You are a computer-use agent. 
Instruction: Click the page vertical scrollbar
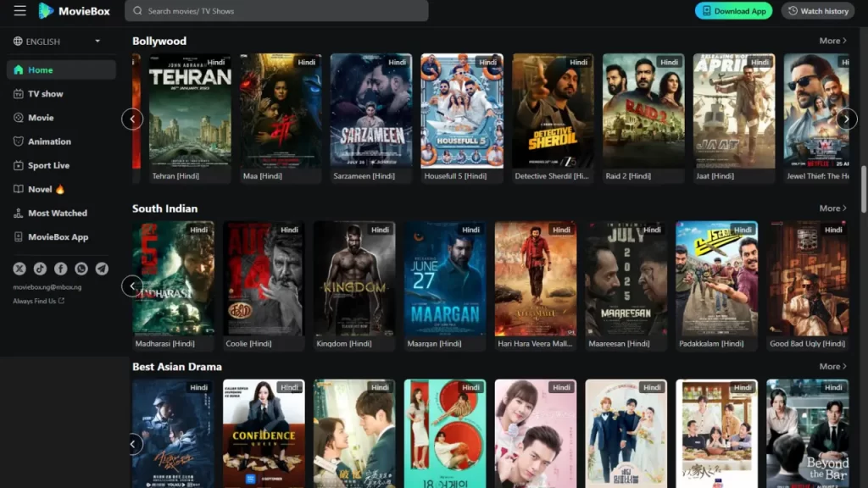click(x=864, y=188)
